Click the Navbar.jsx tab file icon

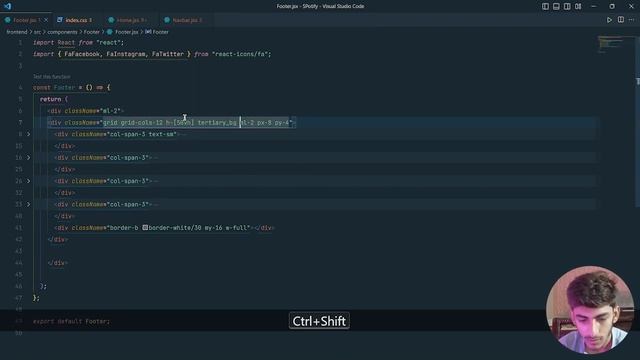pos(167,20)
